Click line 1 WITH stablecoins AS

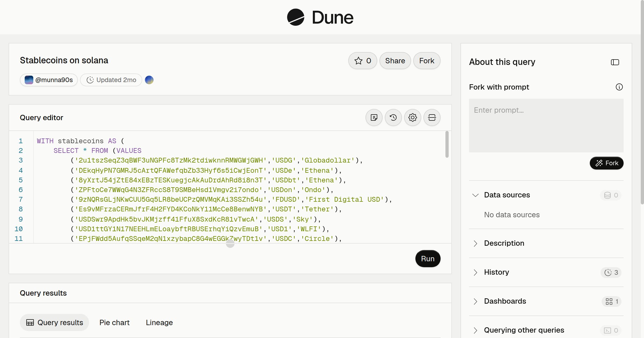click(x=80, y=141)
